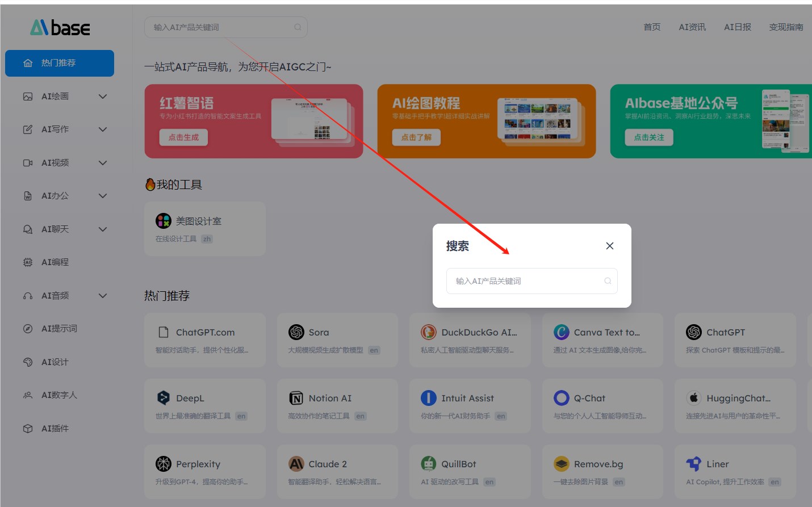Click the AI办公 document icon
812x507 pixels.
(x=28, y=196)
